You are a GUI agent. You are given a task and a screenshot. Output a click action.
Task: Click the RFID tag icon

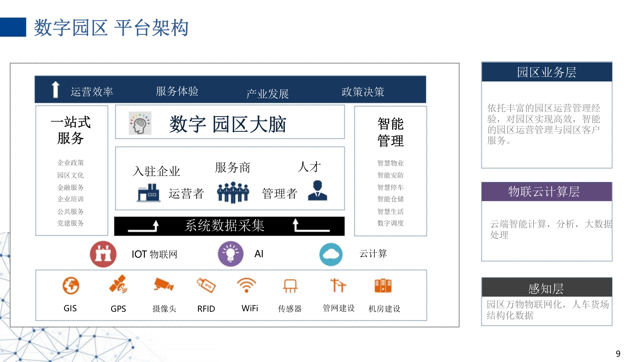[206, 285]
